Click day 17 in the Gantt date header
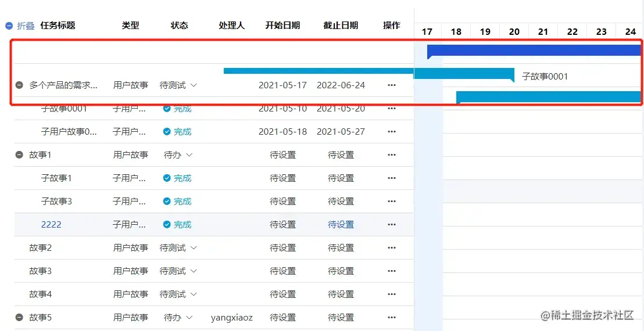Viewport: 644px width, 331px height. [427, 32]
